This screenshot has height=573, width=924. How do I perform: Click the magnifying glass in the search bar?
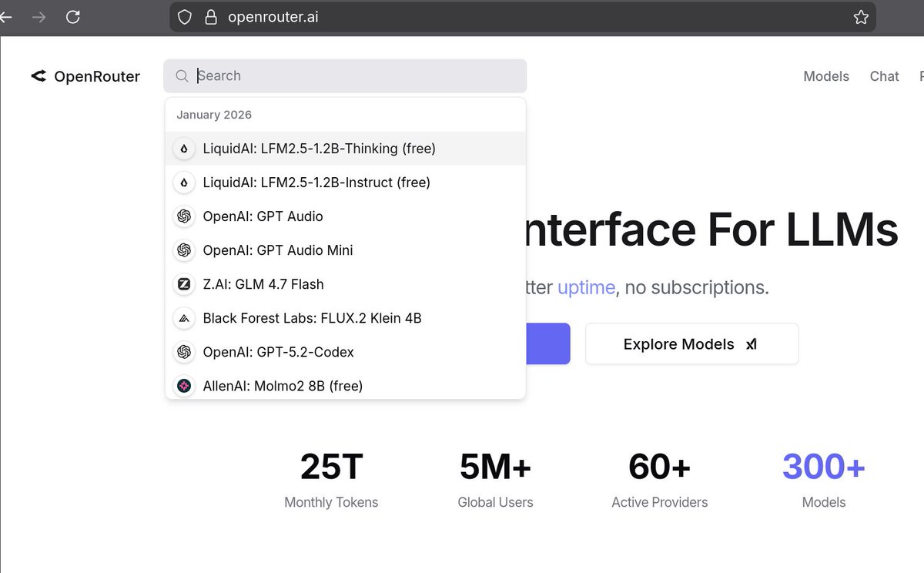click(x=182, y=76)
